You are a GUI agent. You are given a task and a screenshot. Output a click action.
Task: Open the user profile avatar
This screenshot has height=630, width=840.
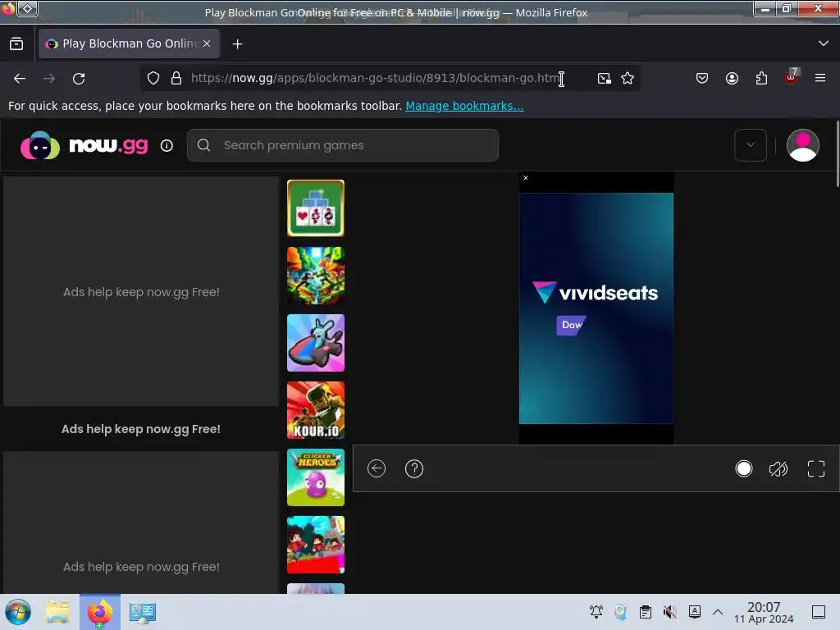(x=802, y=145)
